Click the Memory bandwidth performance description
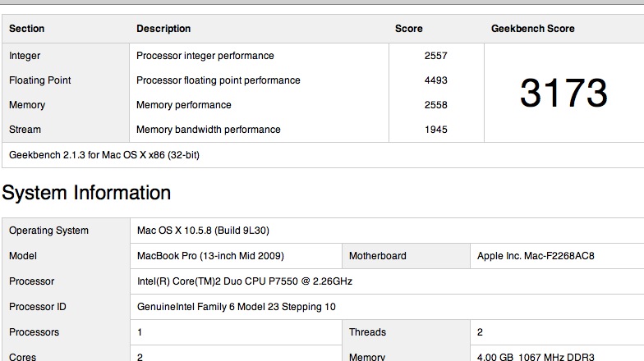The height and width of the screenshot is (361, 644). 209,130
